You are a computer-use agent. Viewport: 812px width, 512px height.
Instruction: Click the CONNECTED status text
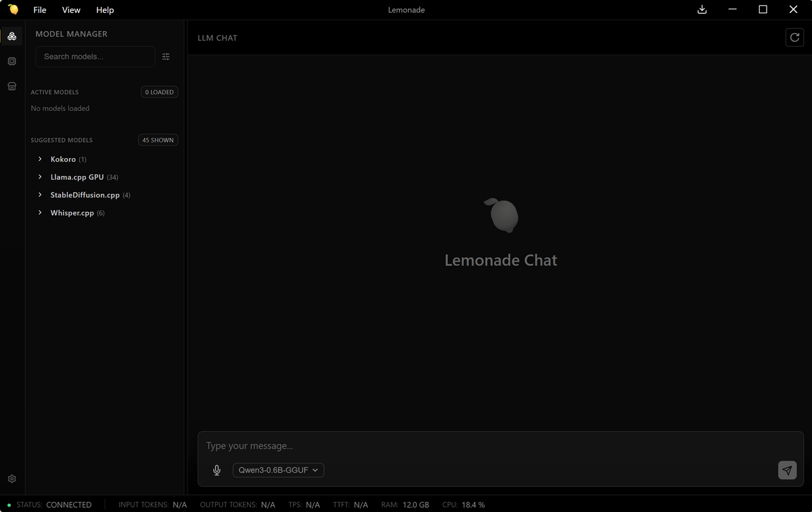point(69,505)
